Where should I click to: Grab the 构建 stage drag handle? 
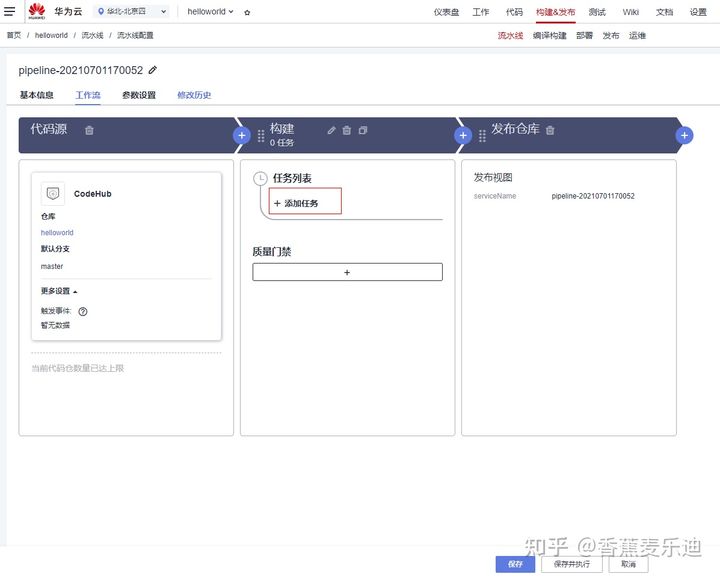pyautogui.click(x=261, y=135)
